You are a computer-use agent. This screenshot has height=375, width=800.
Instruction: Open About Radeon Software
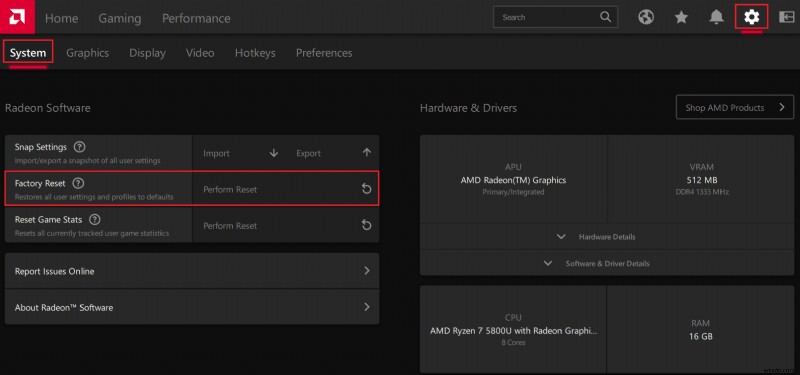pyautogui.click(x=192, y=307)
